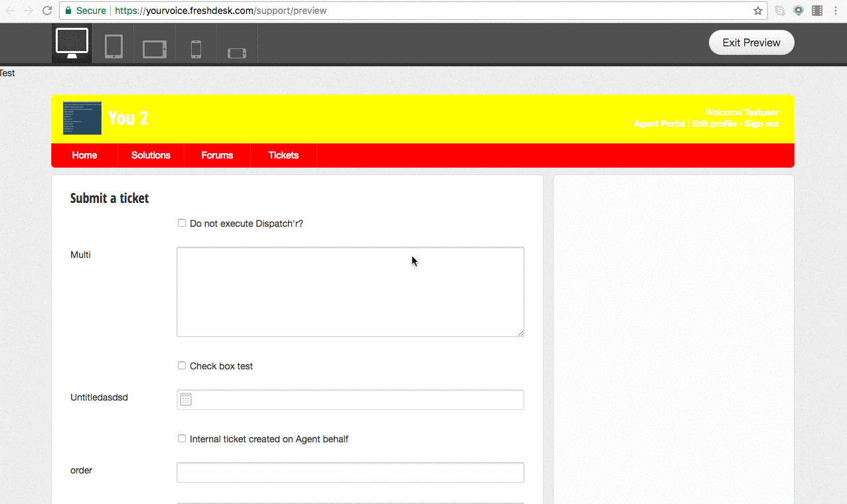The height and width of the screenshot is (504, 847).
Task: Click the Multi field label
Action: click(x=80, y=255)
